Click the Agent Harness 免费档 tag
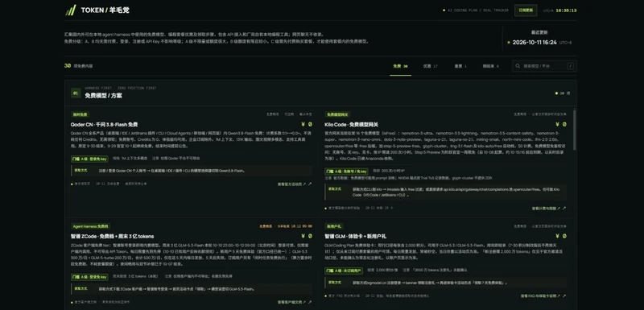Viewport: 644px width, 310px height. pos(90,226)
